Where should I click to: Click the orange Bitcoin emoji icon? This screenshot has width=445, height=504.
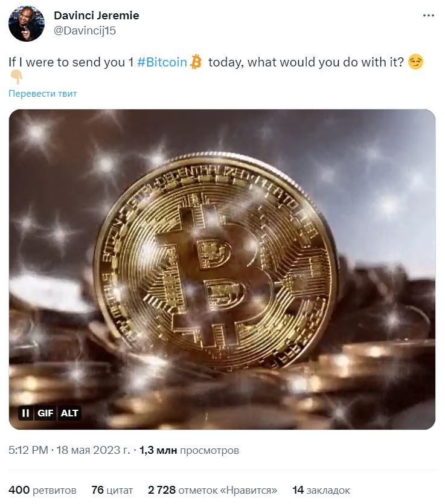(196, 62)
